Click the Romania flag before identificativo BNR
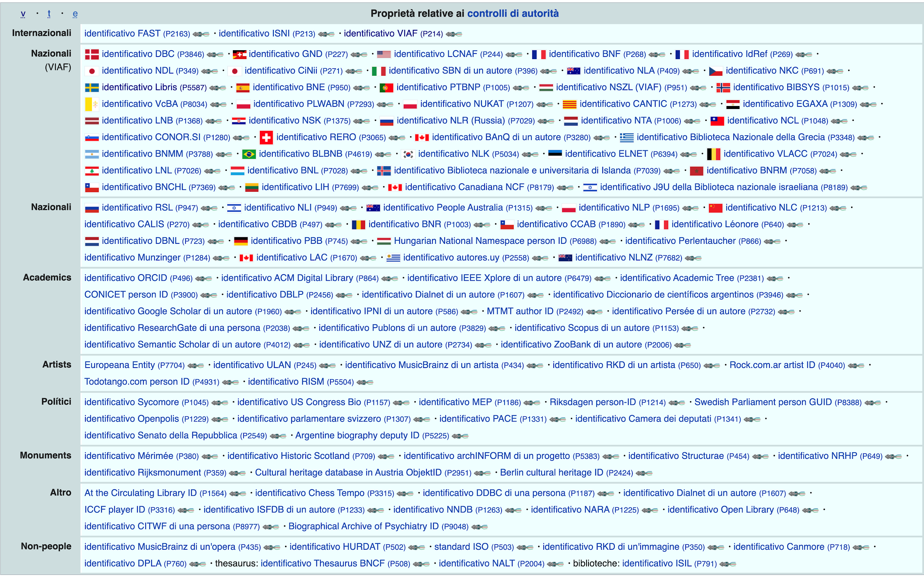The image size is (924, 576). point(358,224)
